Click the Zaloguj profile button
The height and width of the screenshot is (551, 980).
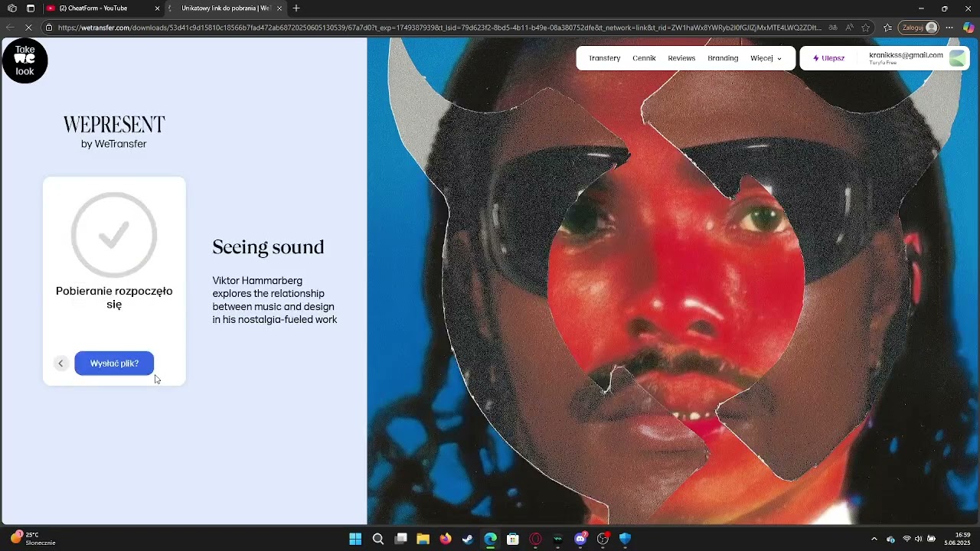click(919, 28)
